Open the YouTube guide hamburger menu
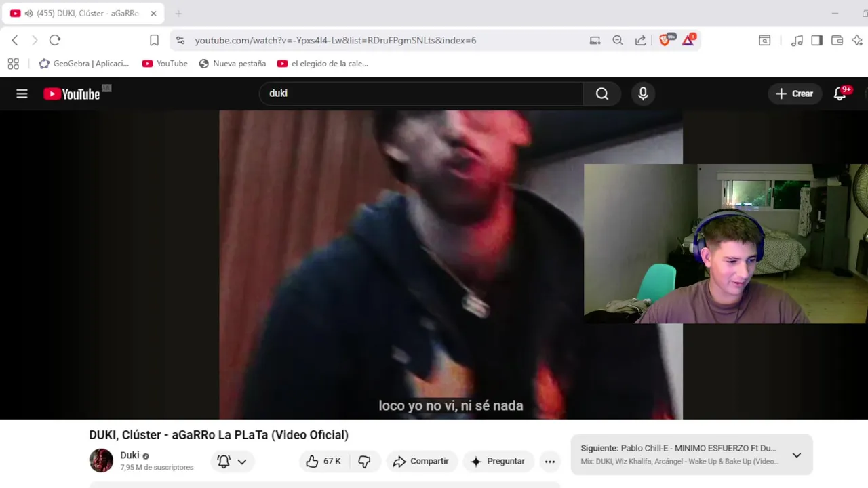This screenshot has height=488, width=868. click(x=22, y=94)
